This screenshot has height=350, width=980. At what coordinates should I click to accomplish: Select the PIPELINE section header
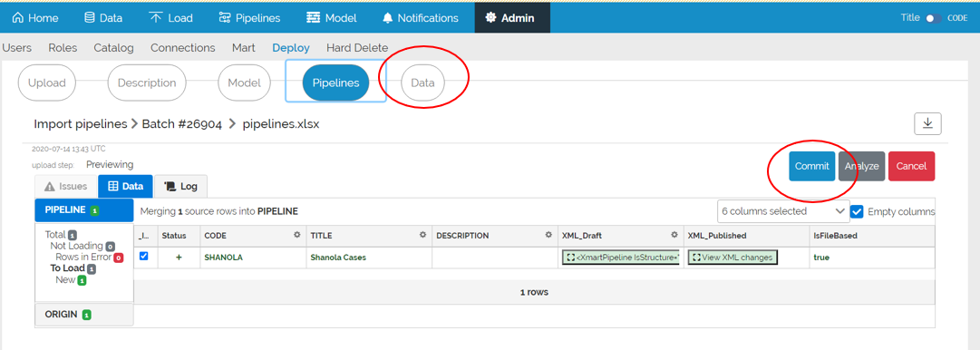pos(83,210)
